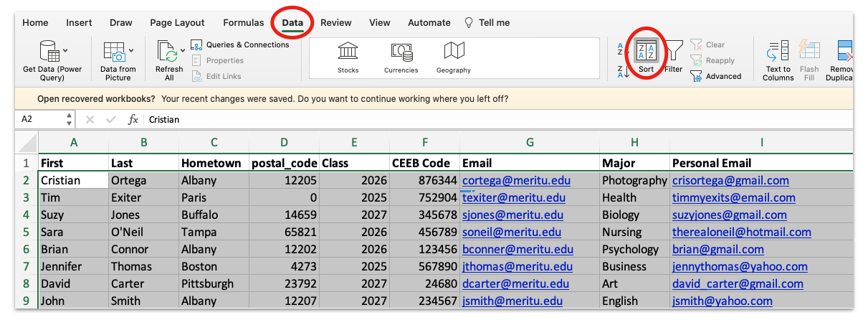Open the Draw tab
This screenshot has width=868, height=320.
click(x=121, y=22)
